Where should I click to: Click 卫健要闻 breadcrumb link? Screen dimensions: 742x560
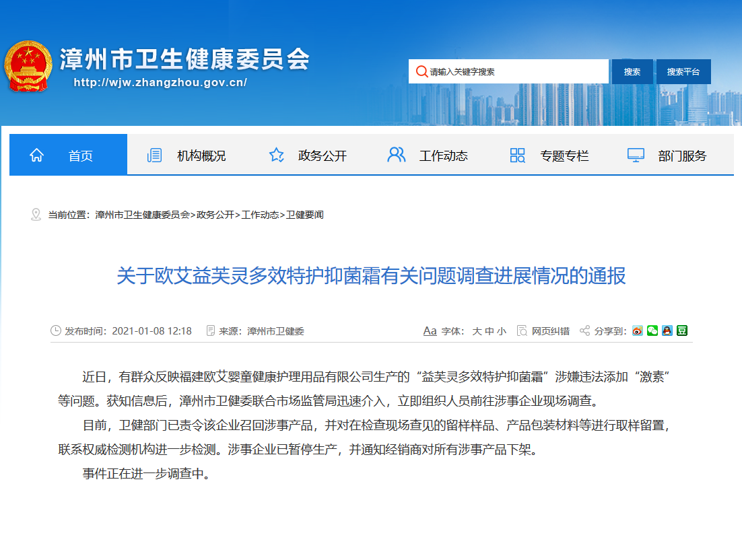click(305, 215)
